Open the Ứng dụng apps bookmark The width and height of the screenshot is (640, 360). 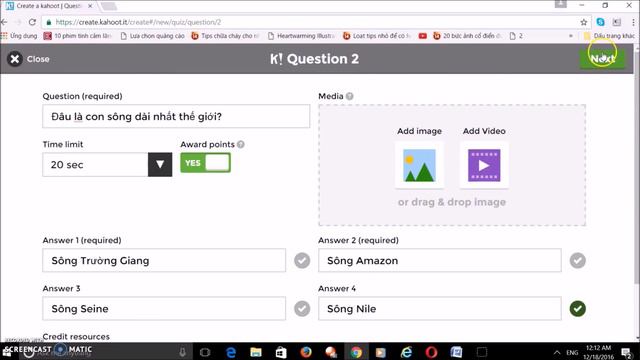pos(19,36)
